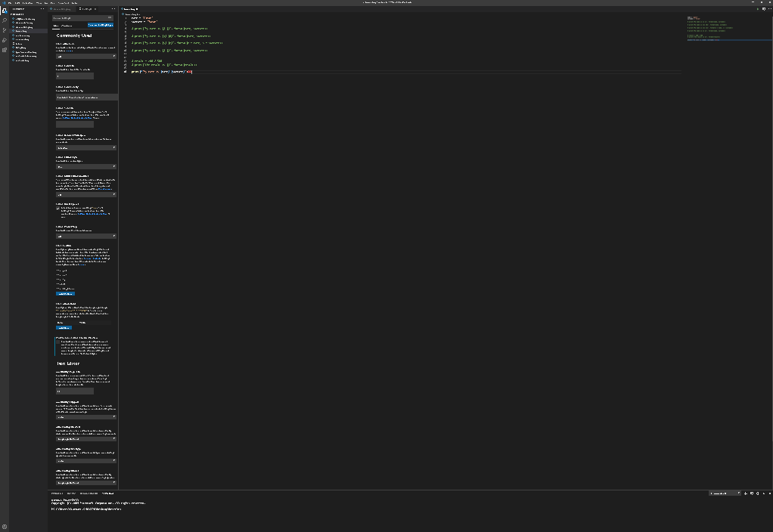Click the Text Editor section heading
This screenshot has height=532, width=773.
68,363
